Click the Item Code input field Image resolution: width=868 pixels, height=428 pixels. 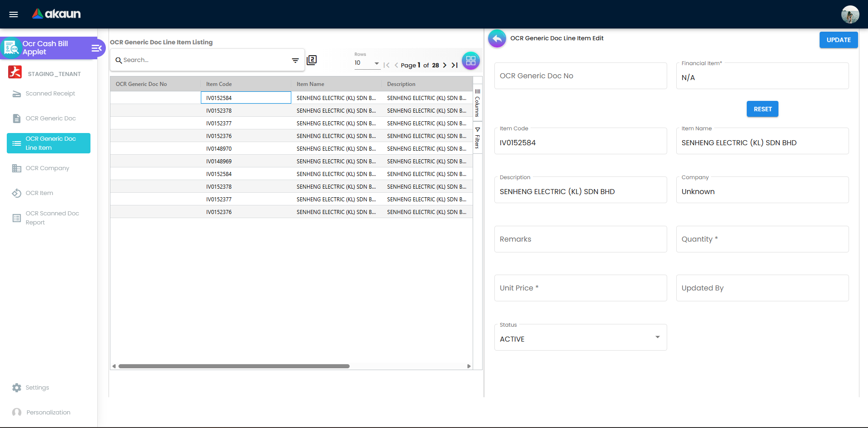[x=581, y=141]
